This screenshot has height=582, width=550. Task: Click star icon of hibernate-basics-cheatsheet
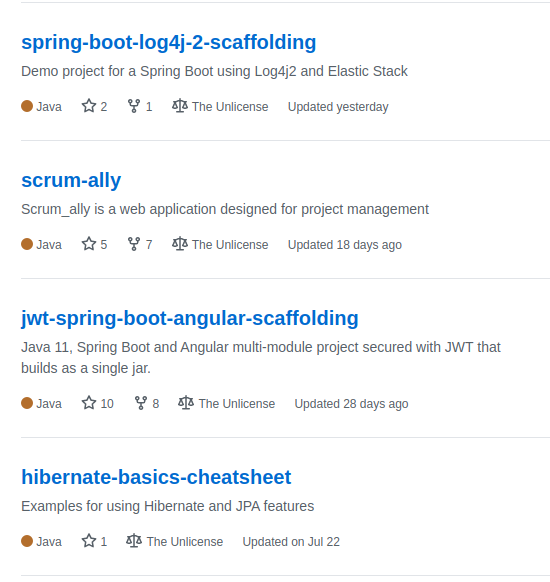click(89, 541)
